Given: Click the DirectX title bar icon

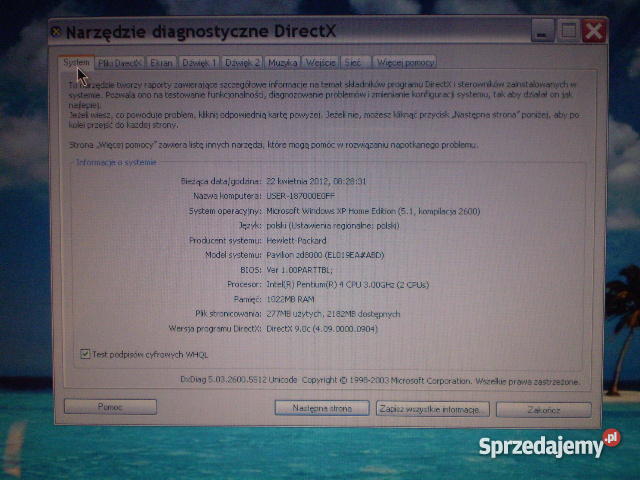Looking at the screenshot, I should (56, 31).
